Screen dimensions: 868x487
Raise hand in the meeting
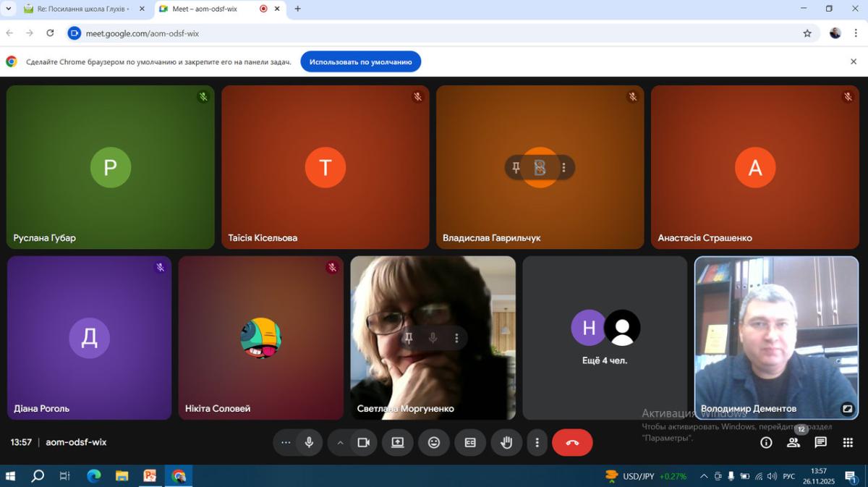pos(506,443)
